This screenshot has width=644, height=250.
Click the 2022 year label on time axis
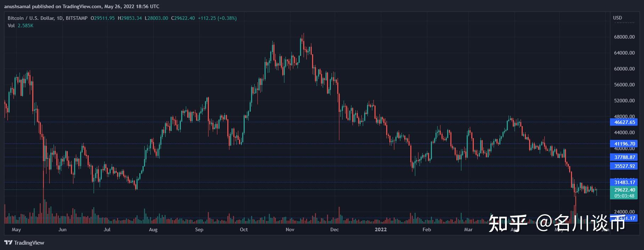pyautogui.click(x=381, y=229)
